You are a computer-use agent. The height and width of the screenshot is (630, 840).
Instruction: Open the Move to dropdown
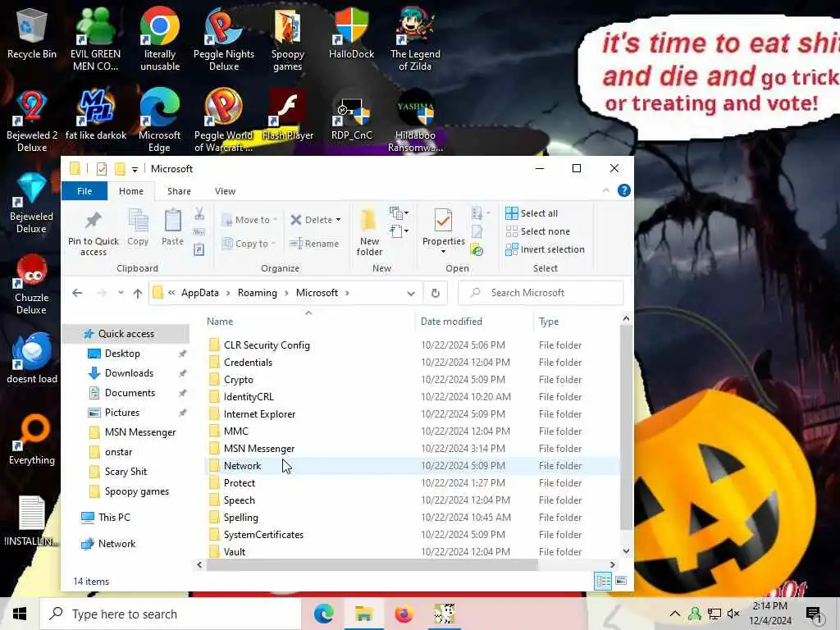(249, 220)
